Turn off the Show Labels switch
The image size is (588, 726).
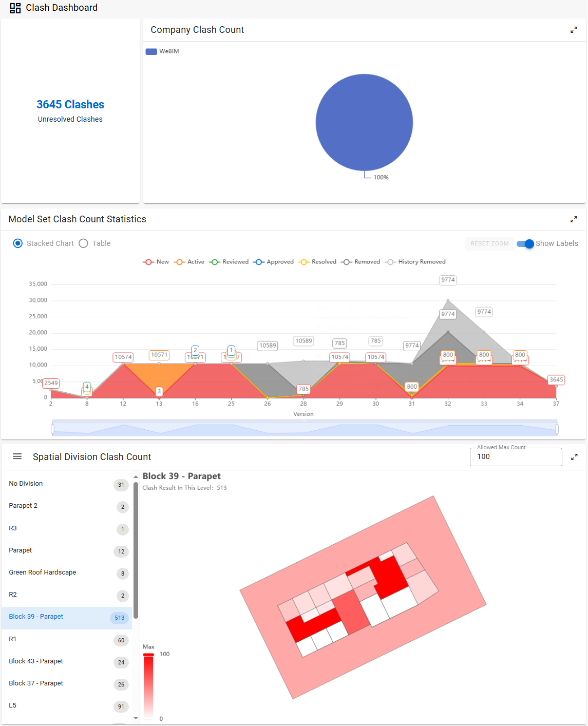525,244
